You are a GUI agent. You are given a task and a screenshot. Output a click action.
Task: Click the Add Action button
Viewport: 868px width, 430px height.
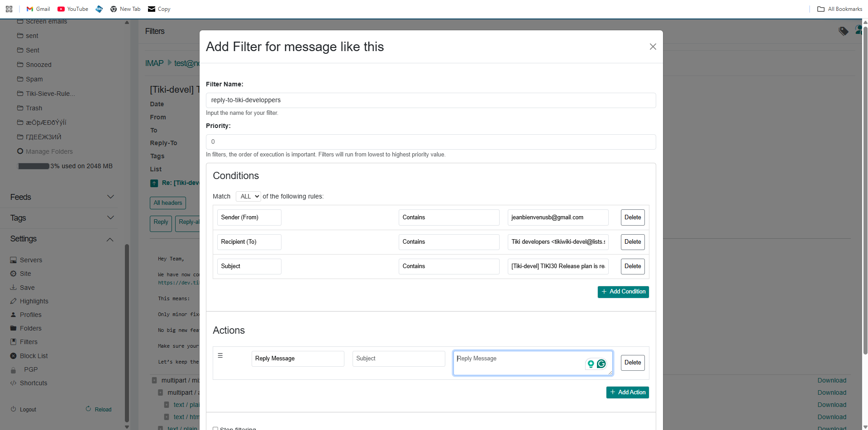click(x=627, y=392)
